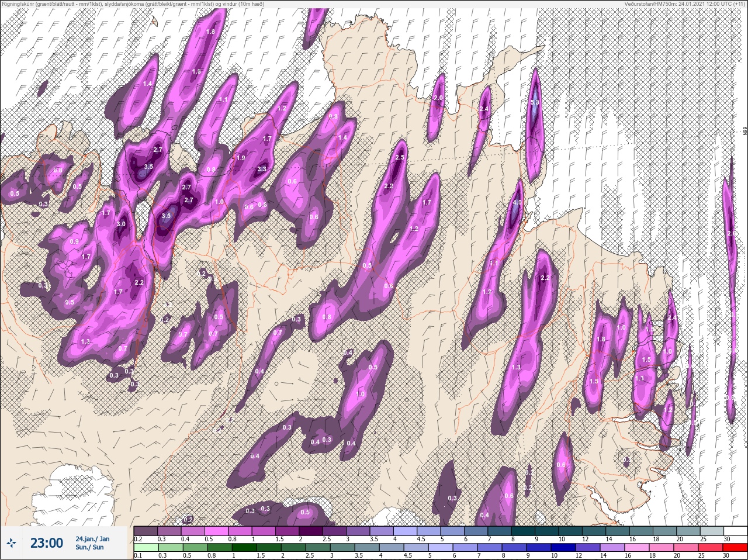This screenshot has height=560, width=748.
Task: Select the 3.0 precipitation value on map
Action: pos(121,224)
